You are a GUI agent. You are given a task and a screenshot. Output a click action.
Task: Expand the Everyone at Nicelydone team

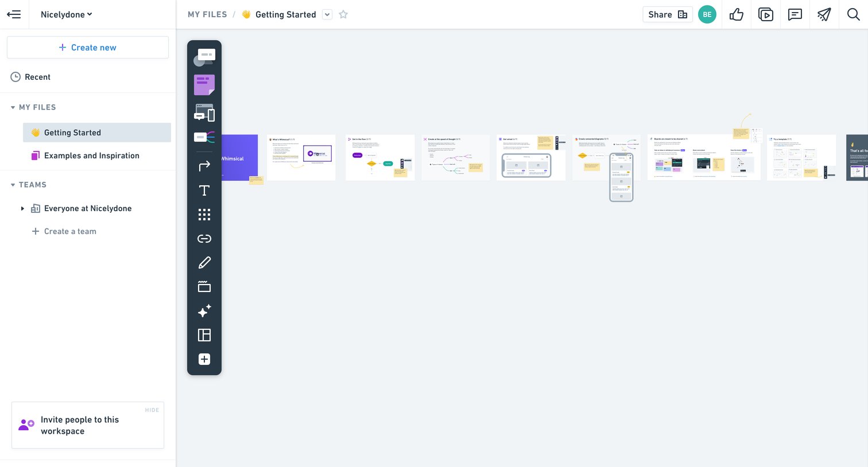(22, 208)
